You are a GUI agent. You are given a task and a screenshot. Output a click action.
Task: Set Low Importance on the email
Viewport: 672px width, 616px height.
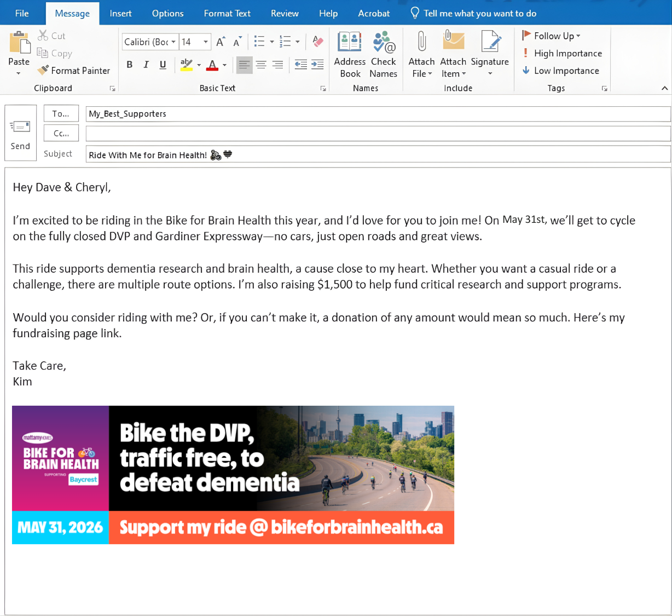(560, 71)
